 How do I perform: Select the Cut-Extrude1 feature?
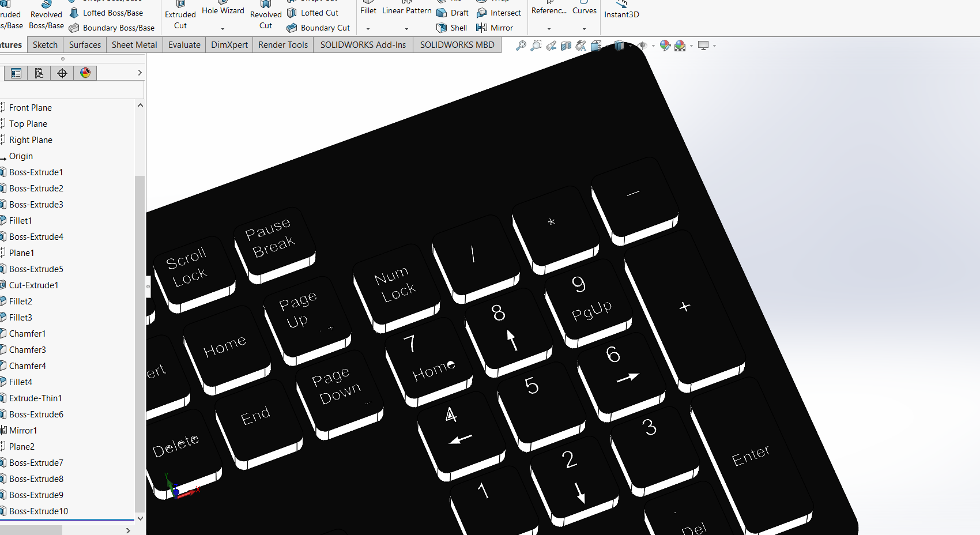click(x=33, y=285)
